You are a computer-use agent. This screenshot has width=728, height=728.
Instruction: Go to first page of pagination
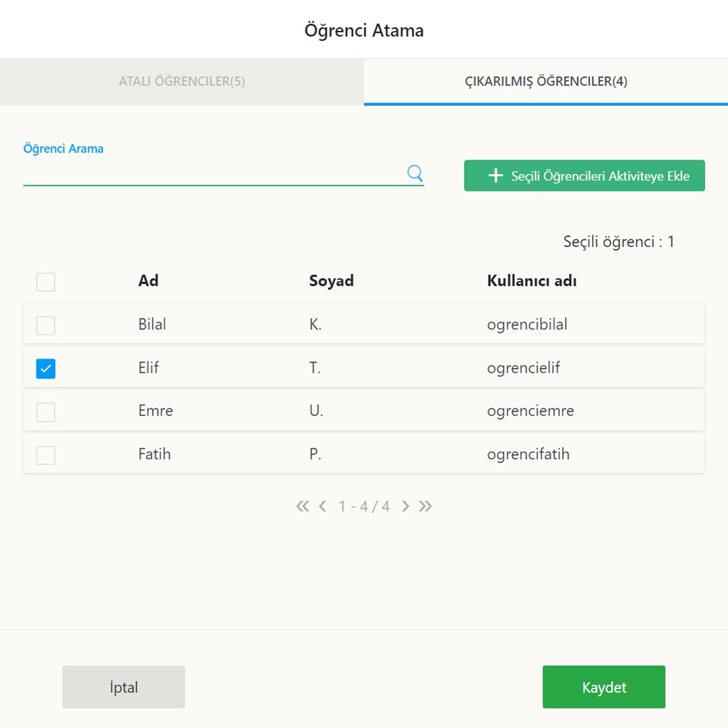[x=303, y=506]
